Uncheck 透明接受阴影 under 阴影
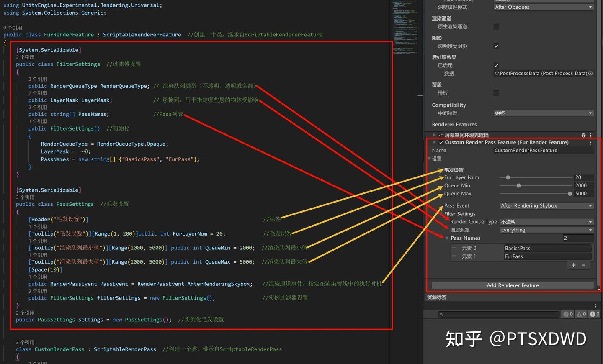This screenshot has height=364, width=603. pyautogui.click(x=496, y=46)
